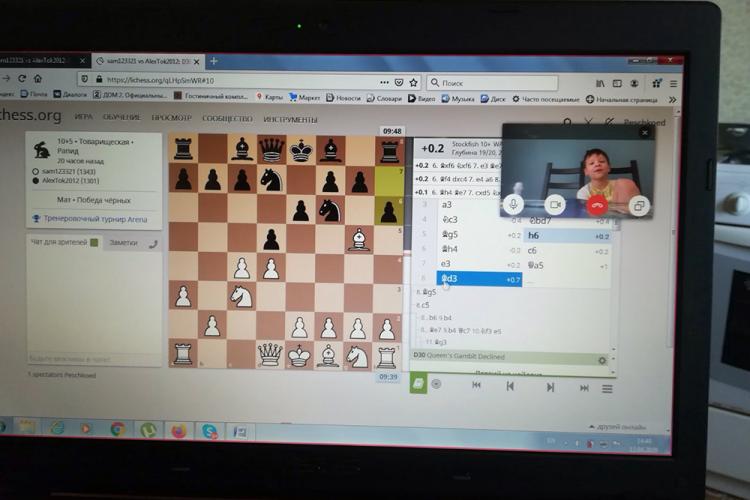This screenshot has height=500, width=750.
Task: Open Тренировочный турнир Arena link
Action: point(86,217)
